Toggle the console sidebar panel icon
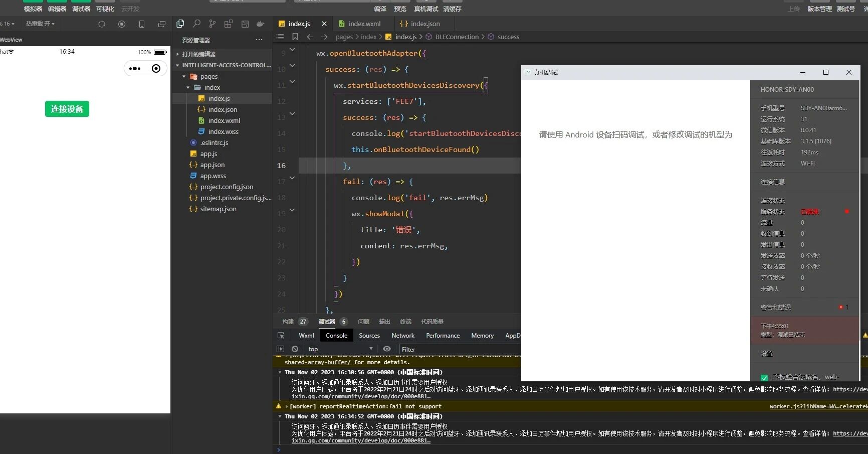 click(281, 349)
